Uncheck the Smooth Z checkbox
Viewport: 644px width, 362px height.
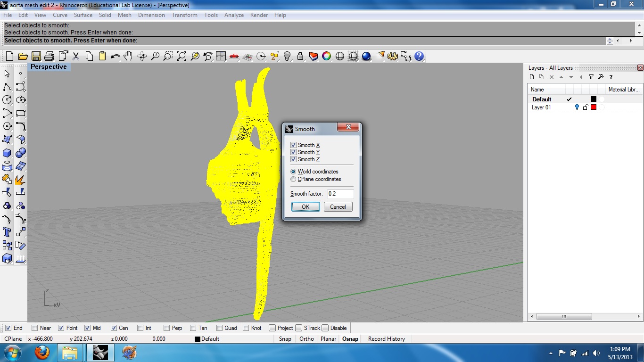[x=293, y=159]
